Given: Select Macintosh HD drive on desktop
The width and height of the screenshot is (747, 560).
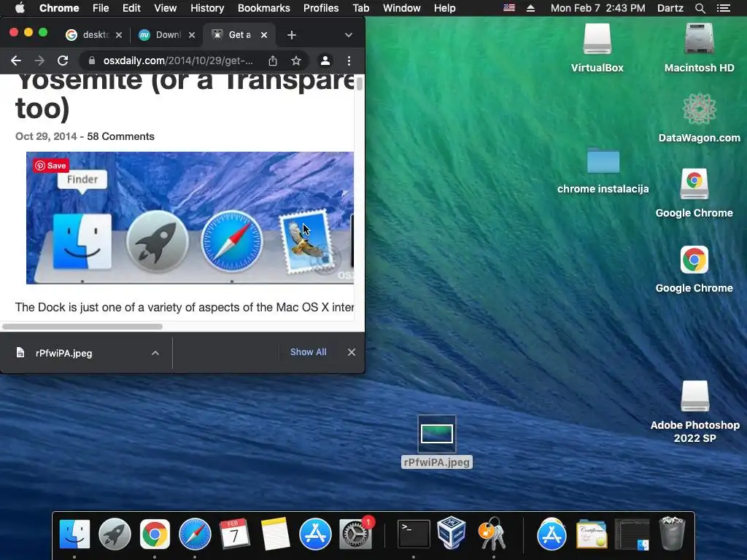Looking at the screenshot, I should coord(699,47).
